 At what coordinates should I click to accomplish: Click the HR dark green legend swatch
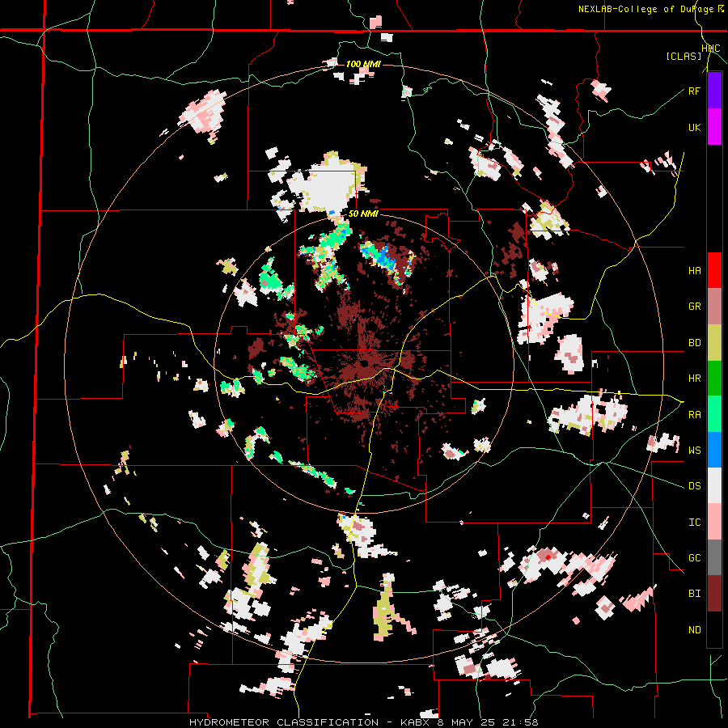tap(714, 378)
